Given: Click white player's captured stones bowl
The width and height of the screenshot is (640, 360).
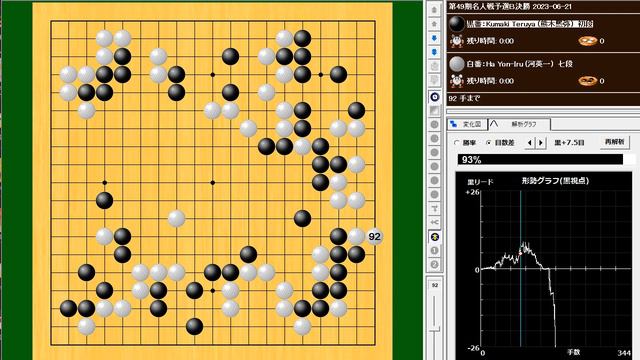Looking at the screenshot, I should tap(588, 81).
